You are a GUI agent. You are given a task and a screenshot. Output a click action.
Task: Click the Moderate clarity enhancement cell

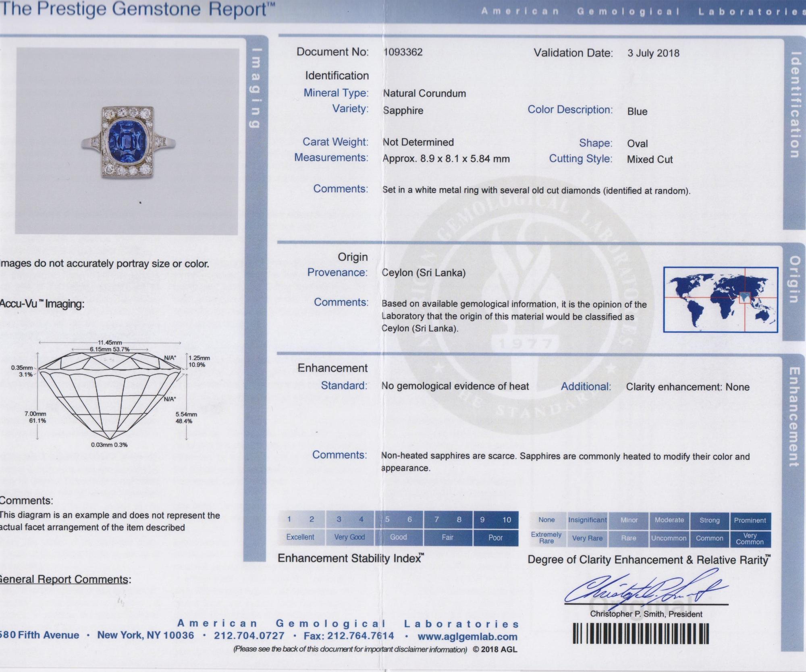[669, 520]
